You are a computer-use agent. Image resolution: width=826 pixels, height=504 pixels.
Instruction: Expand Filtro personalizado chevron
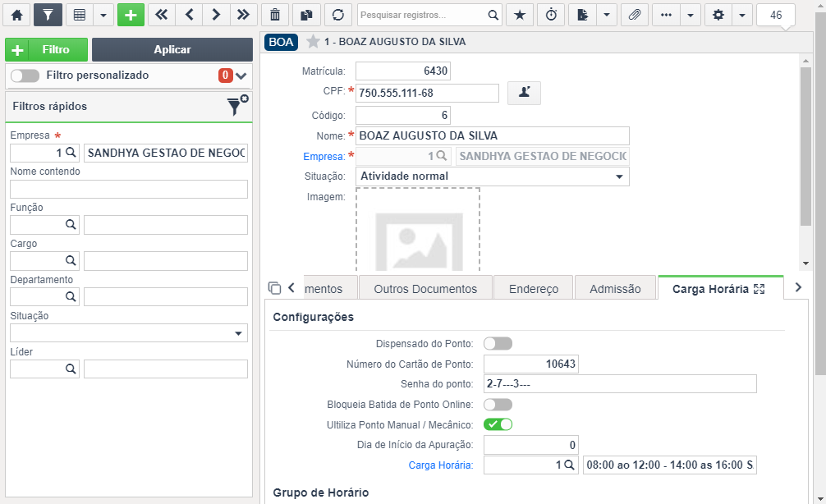(241, 76)
